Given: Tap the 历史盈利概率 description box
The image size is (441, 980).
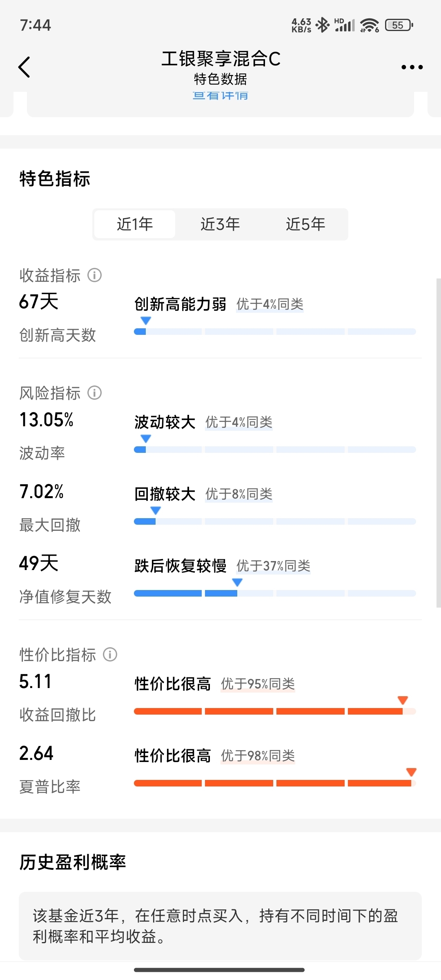Looking at the screenshot, I should (220, 926).
